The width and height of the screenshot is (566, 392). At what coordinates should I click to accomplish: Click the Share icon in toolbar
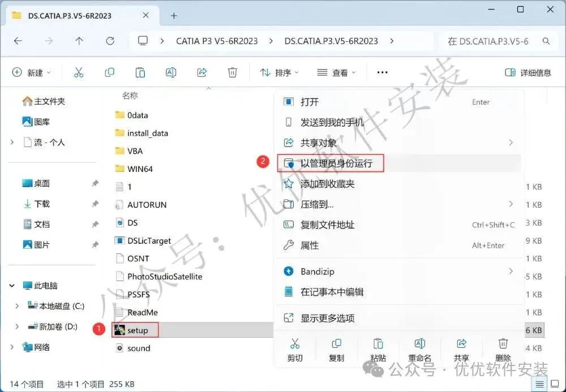tap(202, 72)
